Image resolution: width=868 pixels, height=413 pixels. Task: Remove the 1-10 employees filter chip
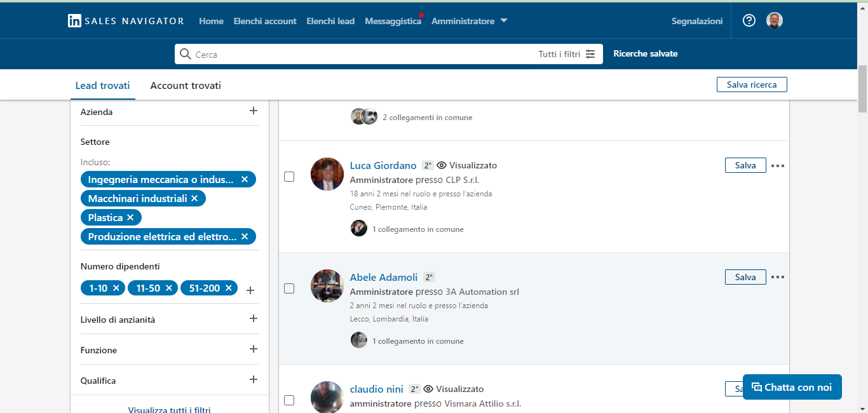click(116, 288)
